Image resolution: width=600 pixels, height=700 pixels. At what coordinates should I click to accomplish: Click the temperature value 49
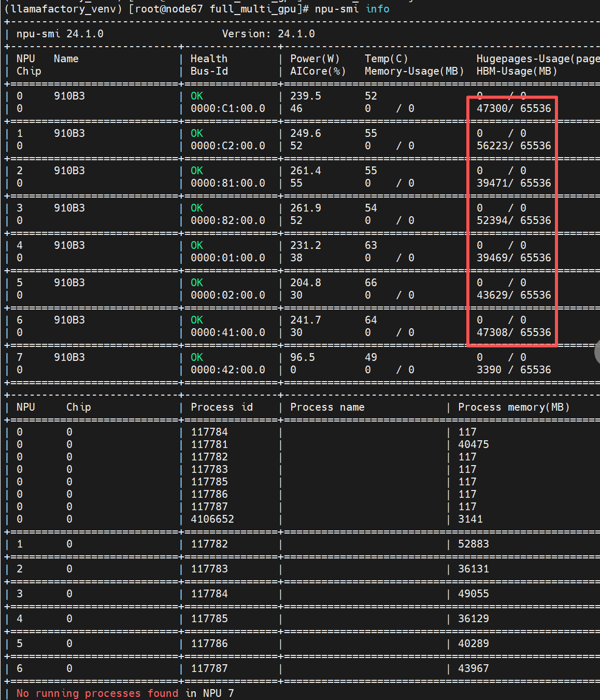click(x=371, y=357)
